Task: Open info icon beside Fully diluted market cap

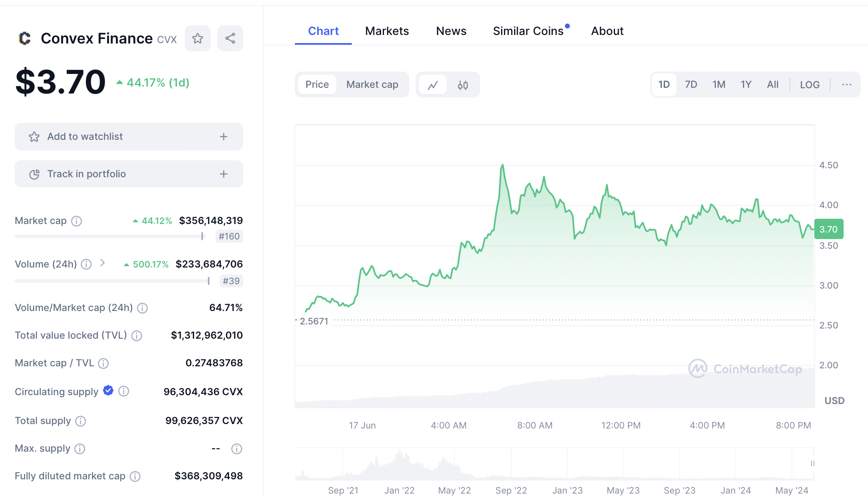Action: tap(135, 476)
